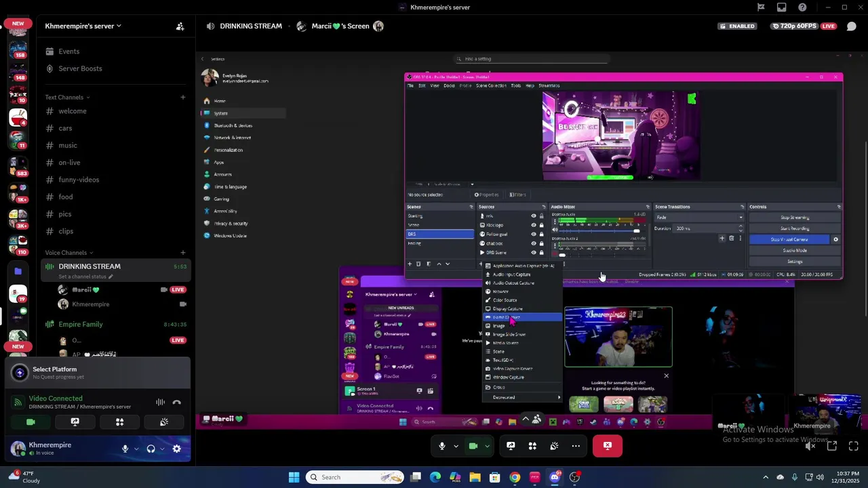Mute microphone in the bottom call controls

442,446
